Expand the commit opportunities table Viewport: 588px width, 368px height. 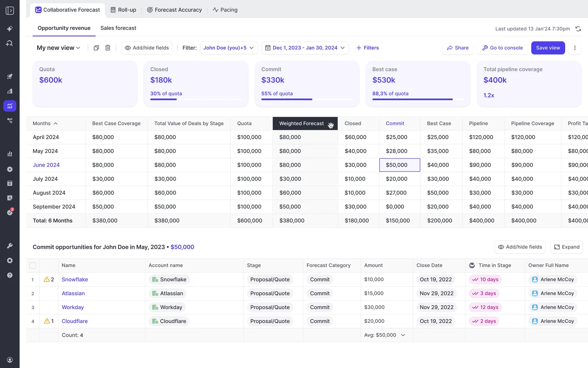tap(567, 247)
